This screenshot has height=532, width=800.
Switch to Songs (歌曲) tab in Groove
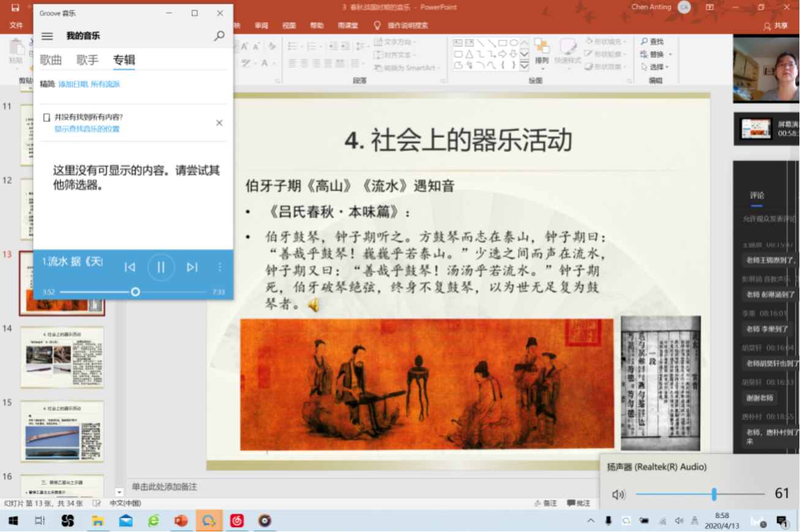click(51, 60)
